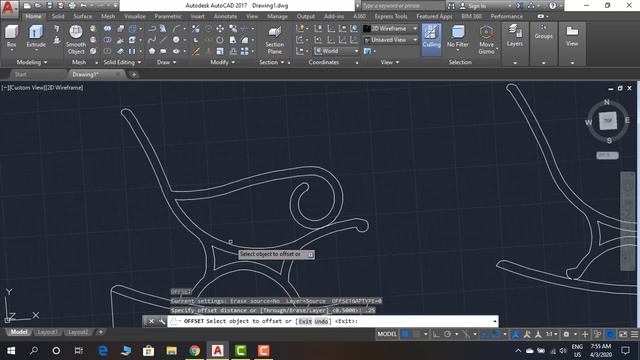
Task: Click the command line customize wrench icon
Action: click(162, 321)
